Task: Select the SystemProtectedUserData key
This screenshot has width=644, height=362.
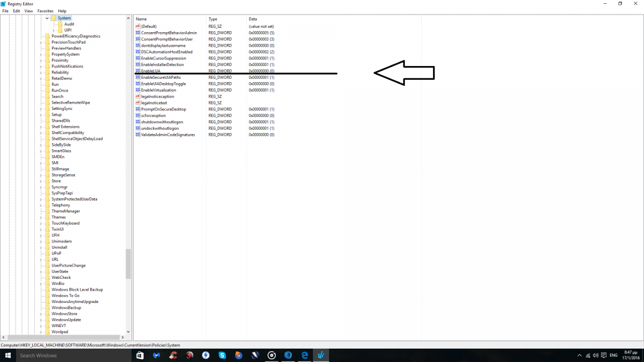Action: (x=75, y=199)
